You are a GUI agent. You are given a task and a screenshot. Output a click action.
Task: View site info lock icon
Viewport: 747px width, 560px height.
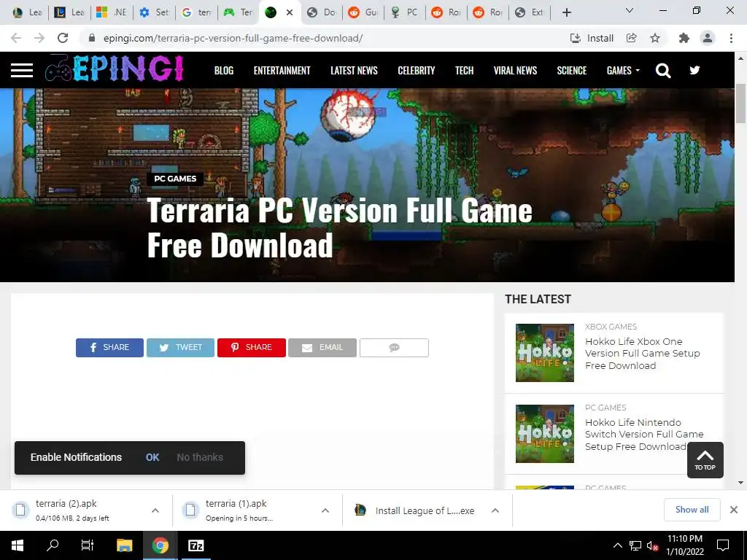click(x=92, y=38)
